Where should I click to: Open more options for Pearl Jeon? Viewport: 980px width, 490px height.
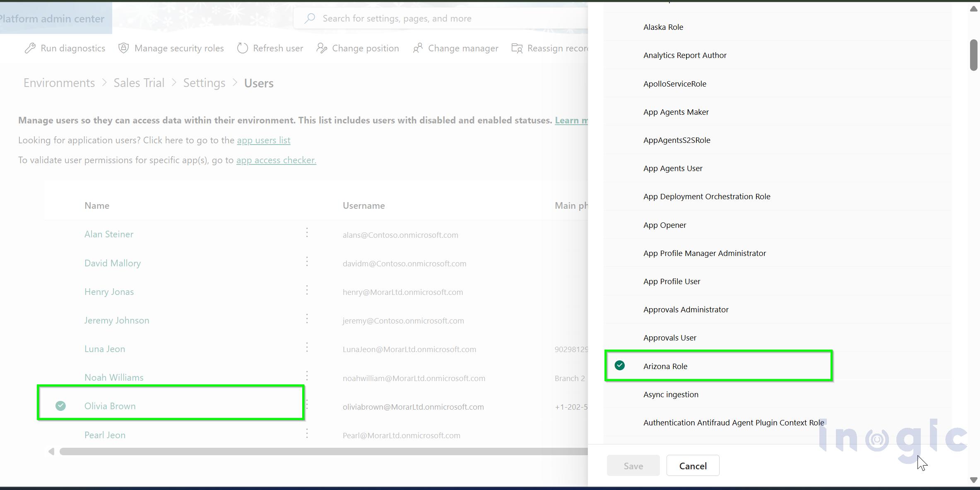click(307, 434)
